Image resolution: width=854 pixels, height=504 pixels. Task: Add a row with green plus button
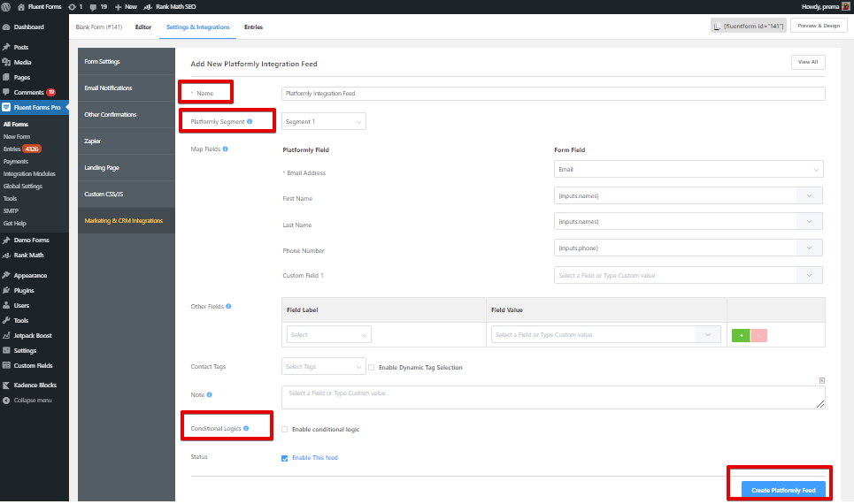coord(741,335)
